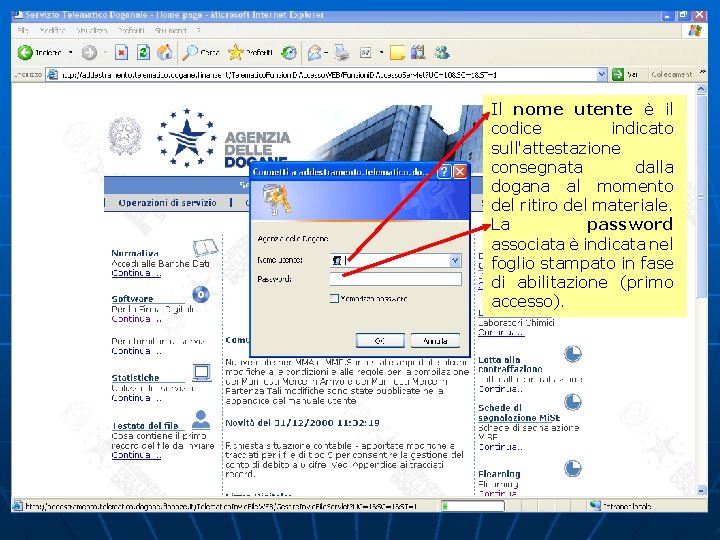
Task: Click pie icon beside Lotta alla contraffazione
Action: [x=573, y=354]
